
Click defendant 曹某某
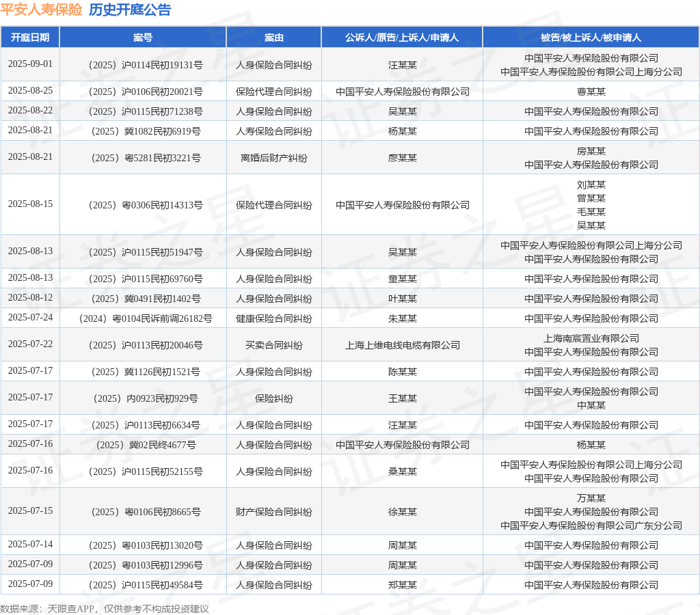[x=591, y=92]
